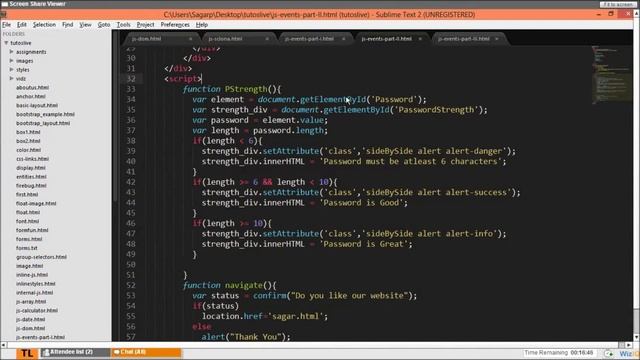This screenshot has height=360, width=640.
Task: Open font.html in sidebar
Action: coord(27,221)
